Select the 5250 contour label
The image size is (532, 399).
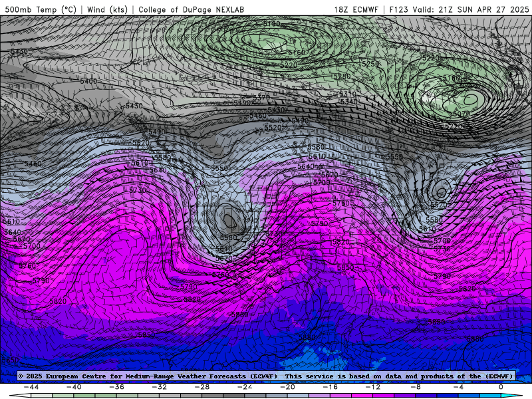370,64
